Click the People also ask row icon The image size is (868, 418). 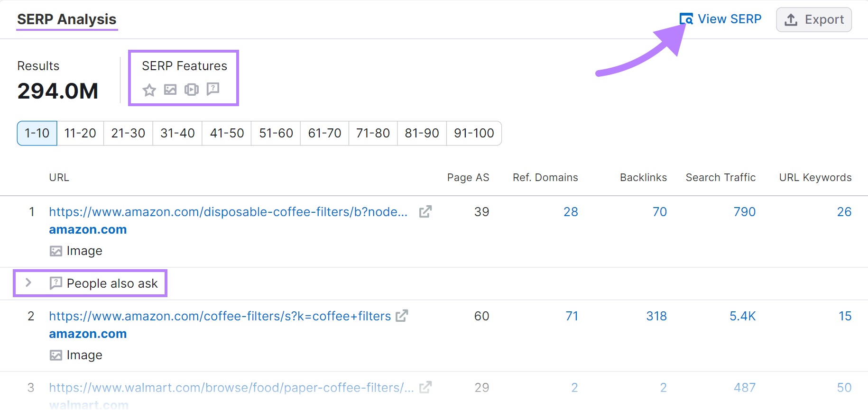(56, 283)
